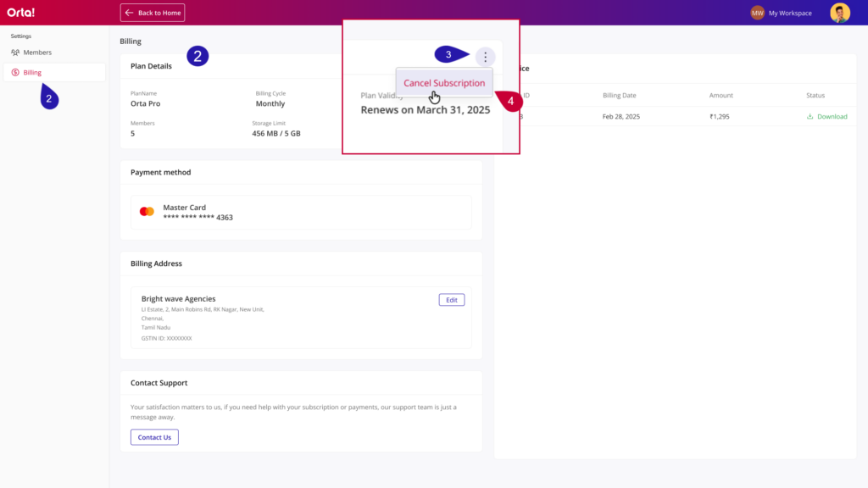The width and height of the screenshot is (868, 488).
Task: Click the Mastercard logo icon
Action: point(147,212)
